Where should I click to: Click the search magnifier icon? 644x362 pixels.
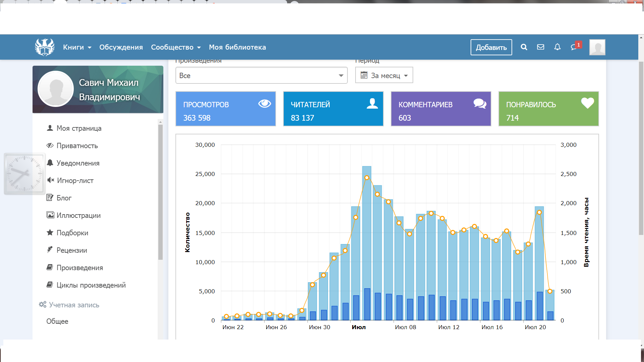click(x=524, y=47)
